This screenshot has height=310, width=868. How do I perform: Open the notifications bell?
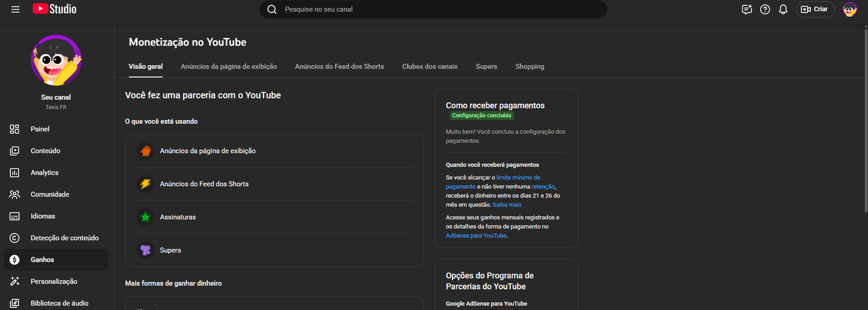[783, 9]
